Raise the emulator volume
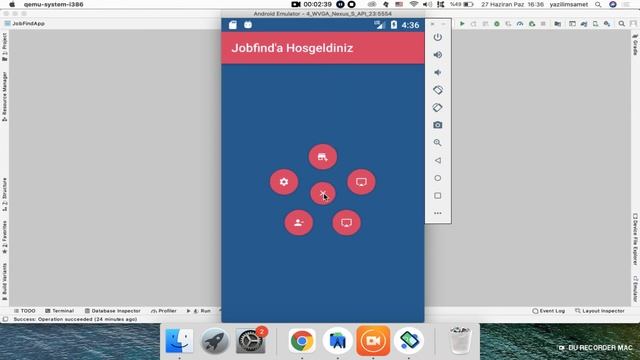640x360 pixels. (x=438, y=55)
